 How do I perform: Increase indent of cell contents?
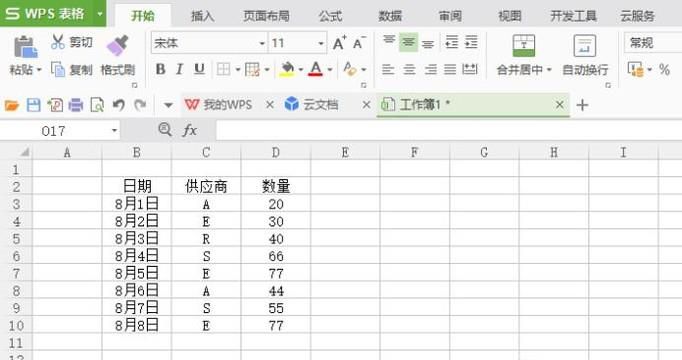point(471,42)
